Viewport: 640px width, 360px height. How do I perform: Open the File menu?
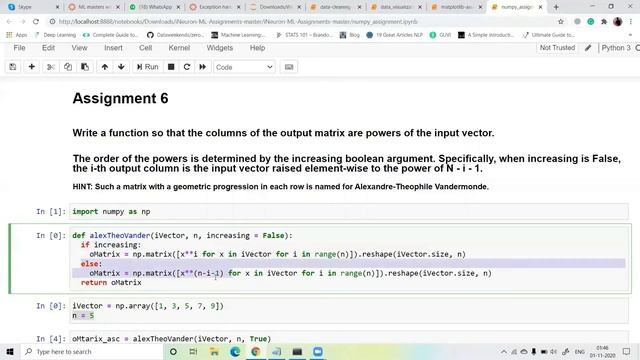19,48
